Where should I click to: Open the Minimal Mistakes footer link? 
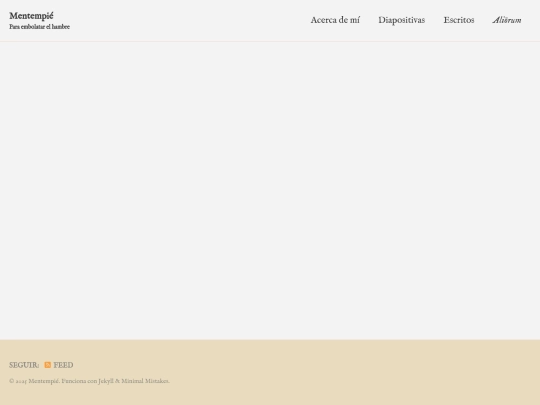point(145,381)
